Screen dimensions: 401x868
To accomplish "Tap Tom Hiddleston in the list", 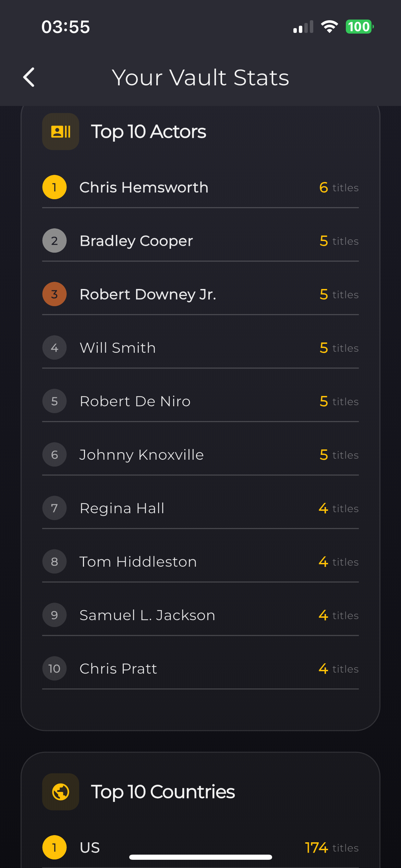I will pyautogui.click(x=138, y=562).
